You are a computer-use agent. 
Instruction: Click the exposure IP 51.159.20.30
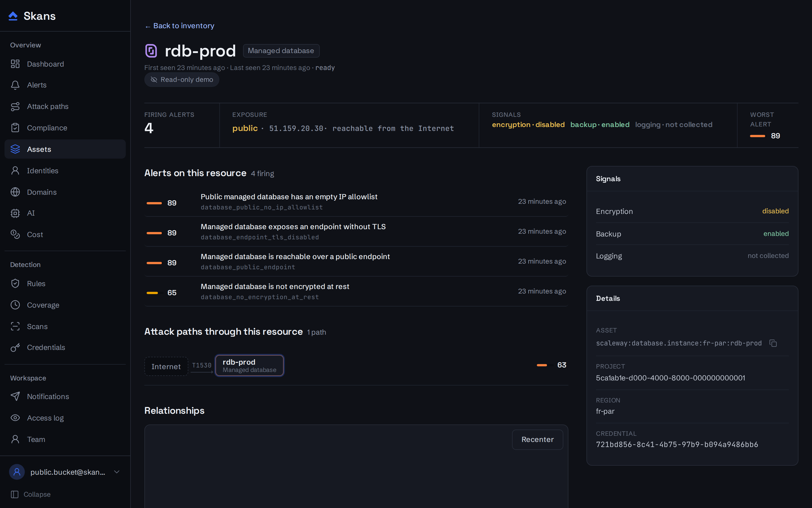pyautogui.click(x=296, y=128)
